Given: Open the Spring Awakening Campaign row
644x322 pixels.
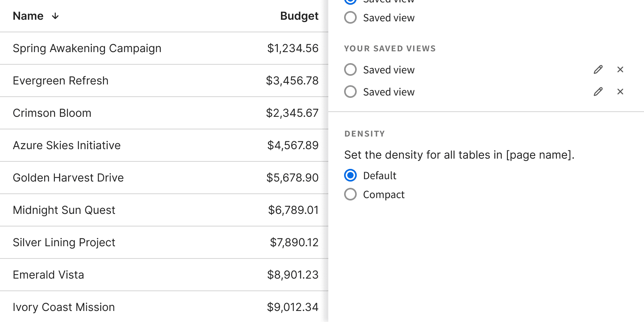Looking at the screenshot, I should pyautogui.click(x=87, y=49).
